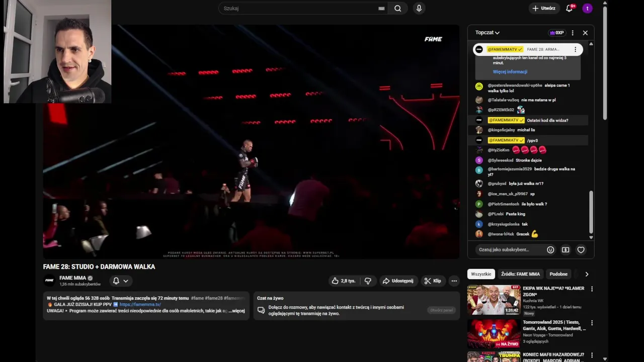Viewport: 644px width, 362px height.
Task: Start voice search with microphone
Action: (x=419, y=8)
